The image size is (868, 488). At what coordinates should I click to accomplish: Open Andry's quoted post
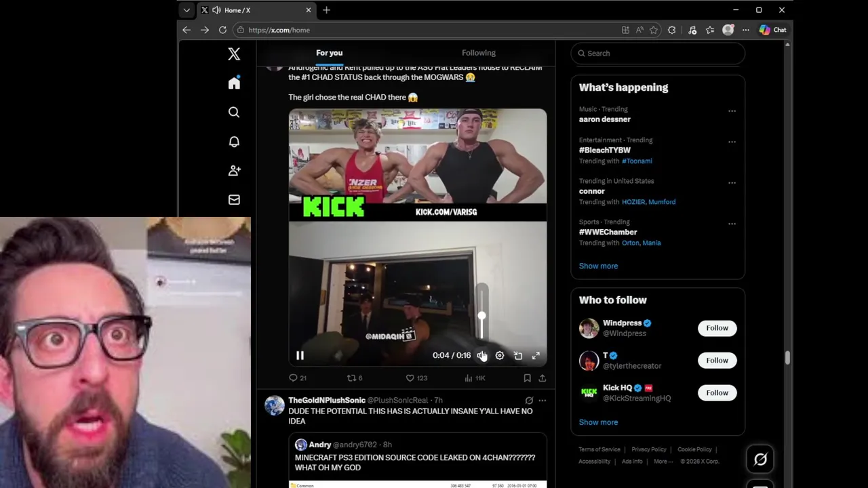coord(417,460)
